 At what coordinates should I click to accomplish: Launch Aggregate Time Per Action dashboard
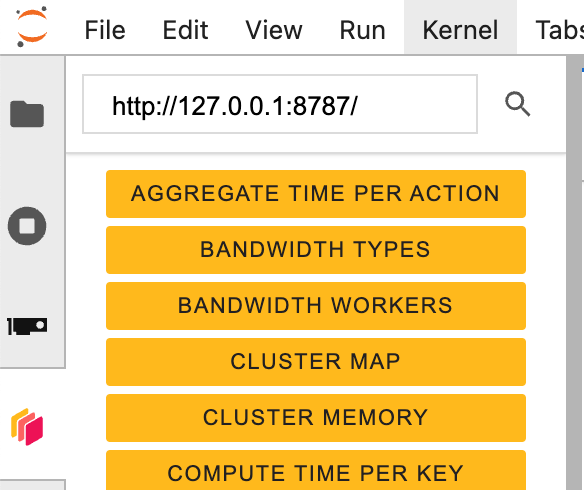point(316,194)
